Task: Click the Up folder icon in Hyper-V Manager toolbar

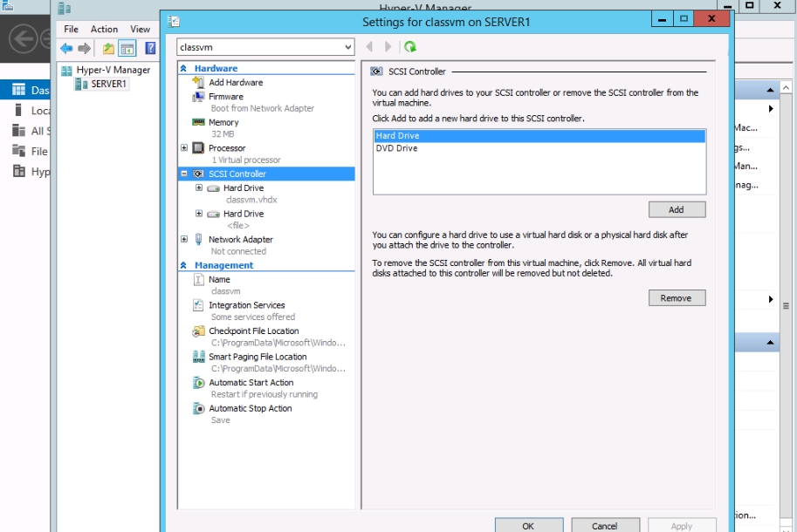Action: click(108, 49)
